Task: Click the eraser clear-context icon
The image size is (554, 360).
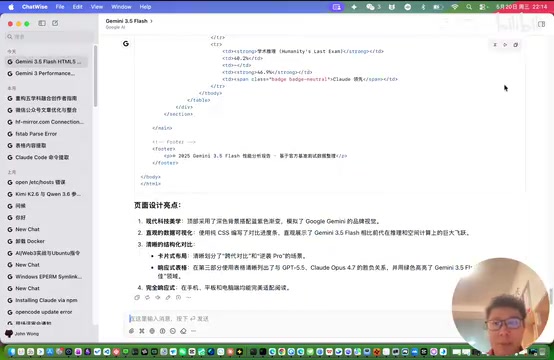Action: pyautogui.click(x=183, y=331)
